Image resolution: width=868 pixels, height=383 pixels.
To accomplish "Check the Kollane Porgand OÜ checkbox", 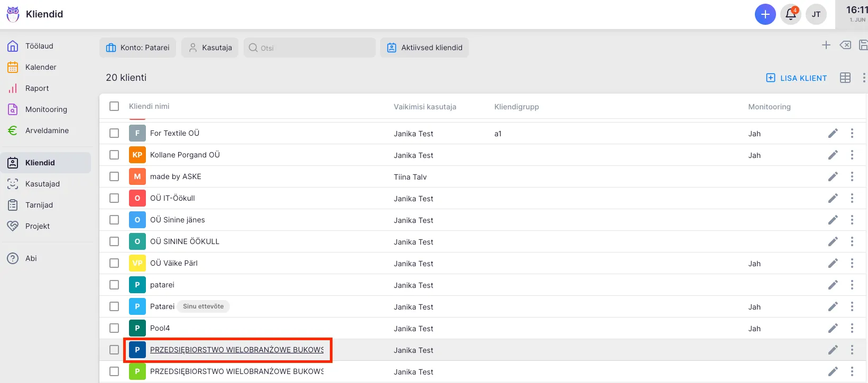I will coord(114,155).
